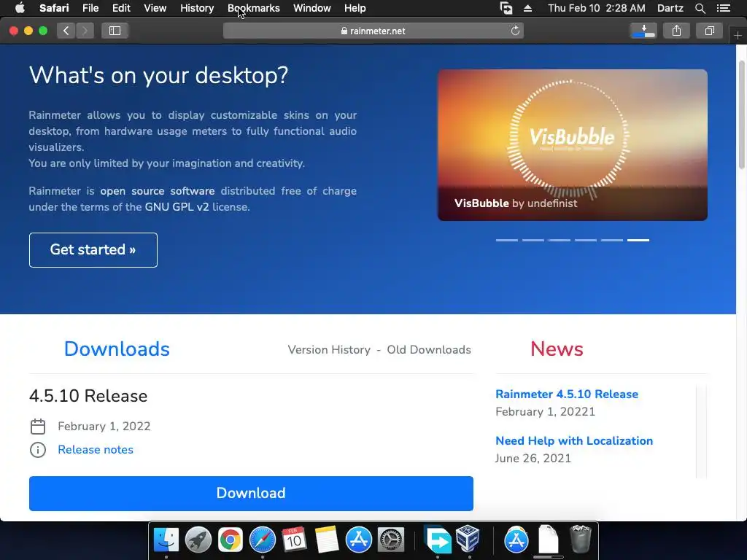Click the rainmeter.net address bar

click(x=373, y=31)
